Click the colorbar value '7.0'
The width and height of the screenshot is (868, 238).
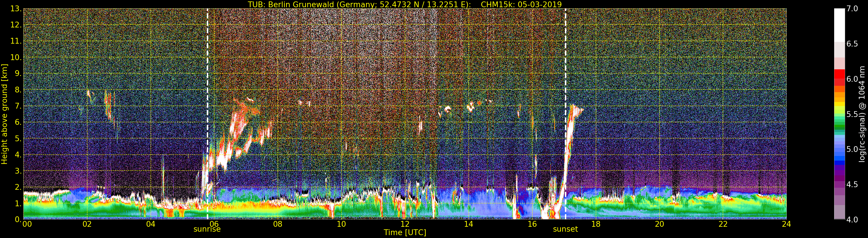[x=852, y=9]
